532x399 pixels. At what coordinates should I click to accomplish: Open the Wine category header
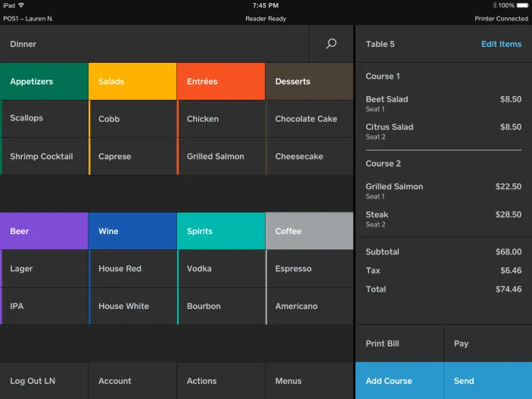click(132, 231)
